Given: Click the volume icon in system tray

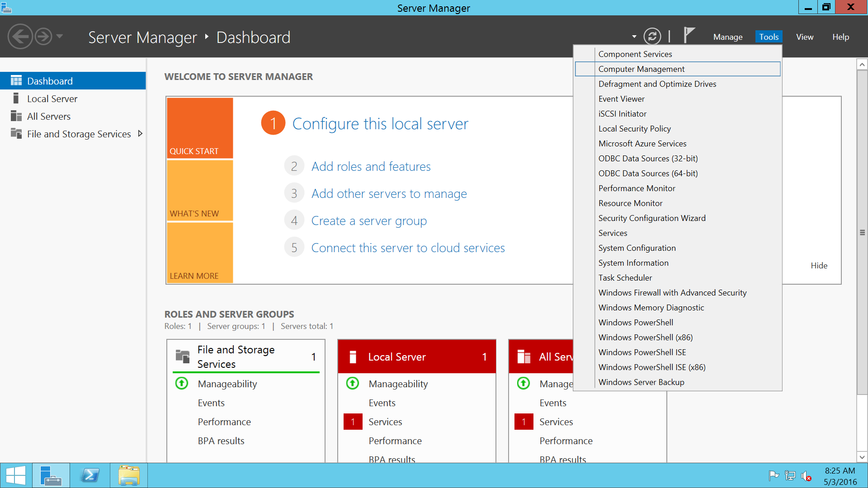Looking at the screenshot, I should click(x=806, y=476).
